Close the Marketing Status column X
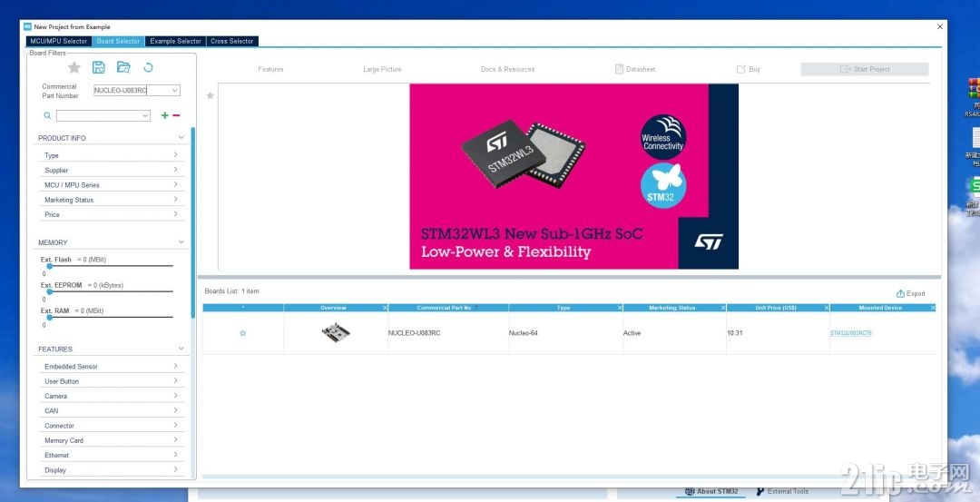The image size is (980, 502). click(723, 308)
